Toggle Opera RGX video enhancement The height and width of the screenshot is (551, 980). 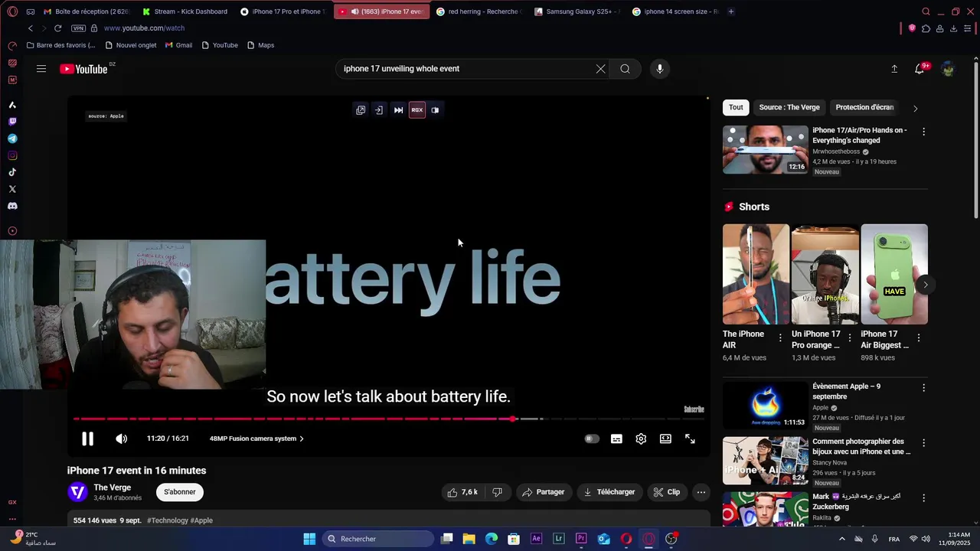point(417,110)
